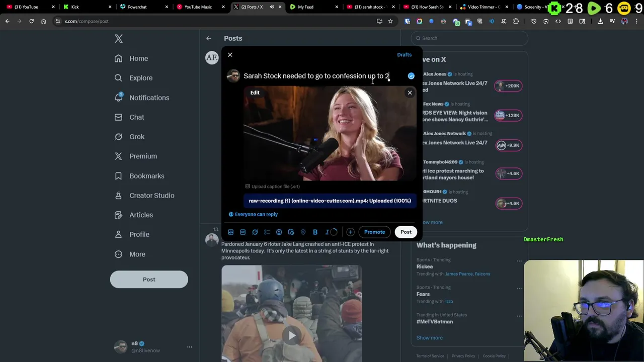
Task: Change Everyone can reply setting
Action: (253, 214)
